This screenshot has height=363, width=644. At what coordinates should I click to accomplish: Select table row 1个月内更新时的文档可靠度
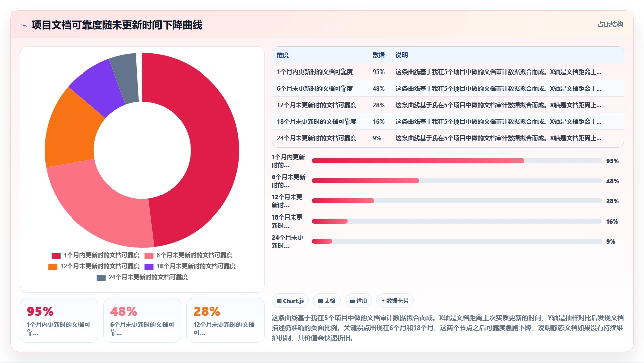tap(448, 72)
